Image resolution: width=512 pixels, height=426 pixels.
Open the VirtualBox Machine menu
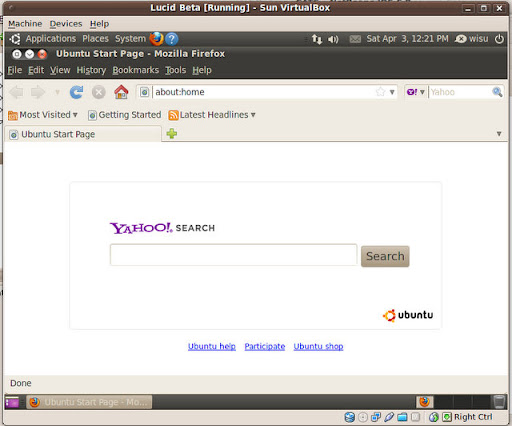coord(25,24)
